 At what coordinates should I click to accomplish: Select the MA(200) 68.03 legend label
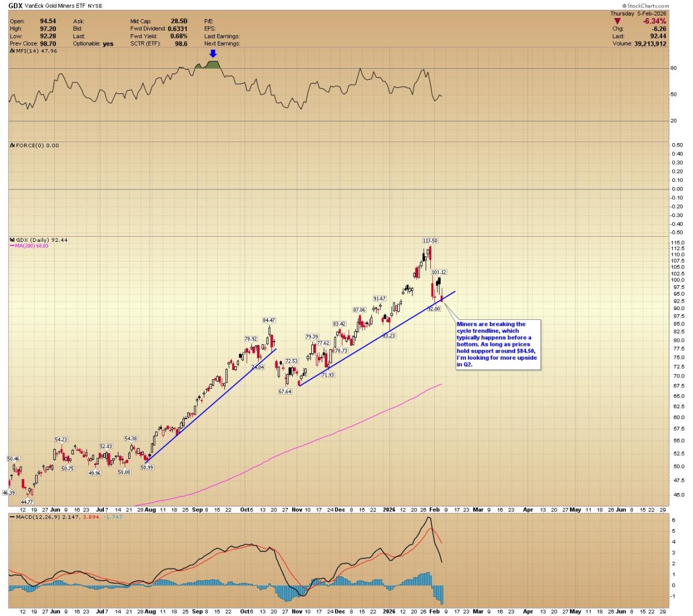tap(31, 246)
